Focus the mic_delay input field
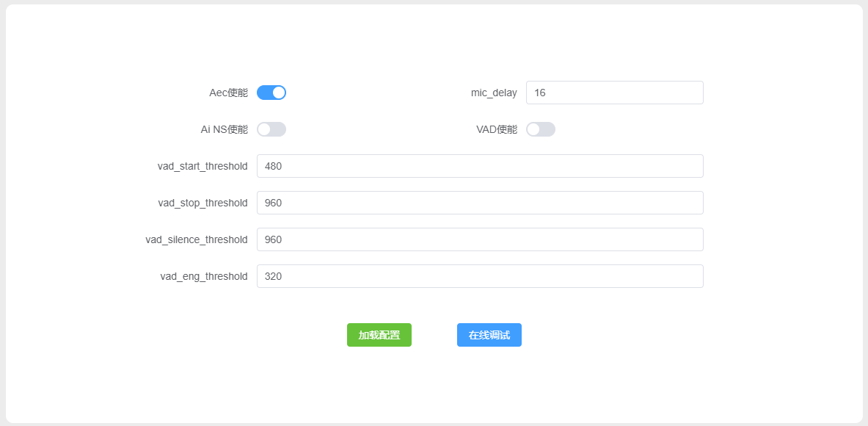This screenshot has height=426, width=868. tap(614, 93)
